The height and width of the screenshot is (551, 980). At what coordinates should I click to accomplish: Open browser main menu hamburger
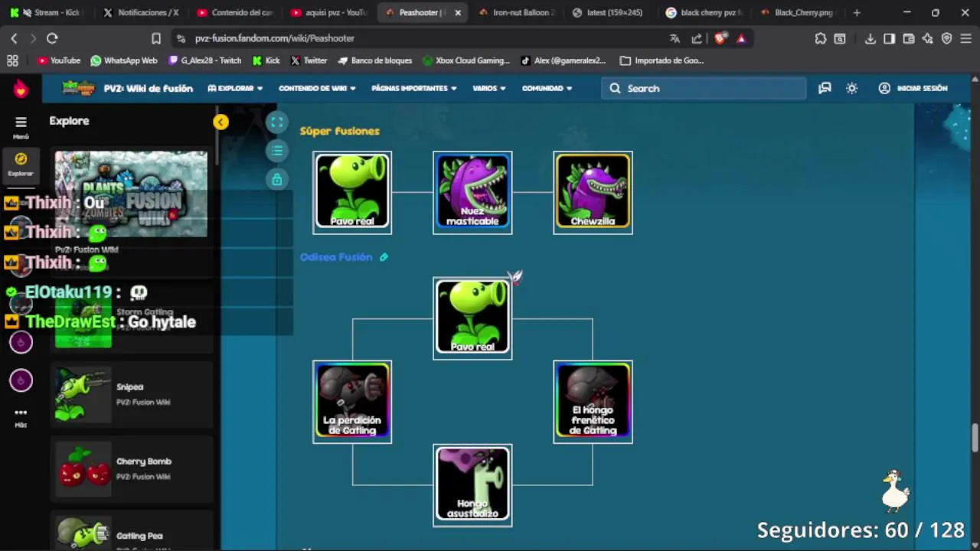966,38
